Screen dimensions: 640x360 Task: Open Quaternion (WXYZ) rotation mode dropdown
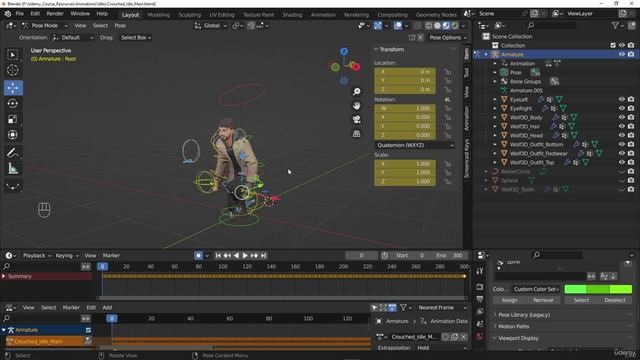415,145
